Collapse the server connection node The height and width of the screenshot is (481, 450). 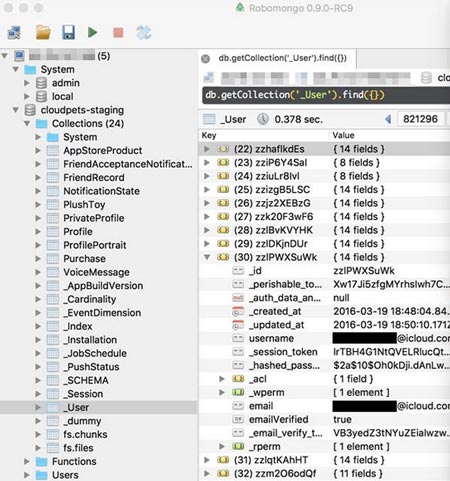coord(4,56)
